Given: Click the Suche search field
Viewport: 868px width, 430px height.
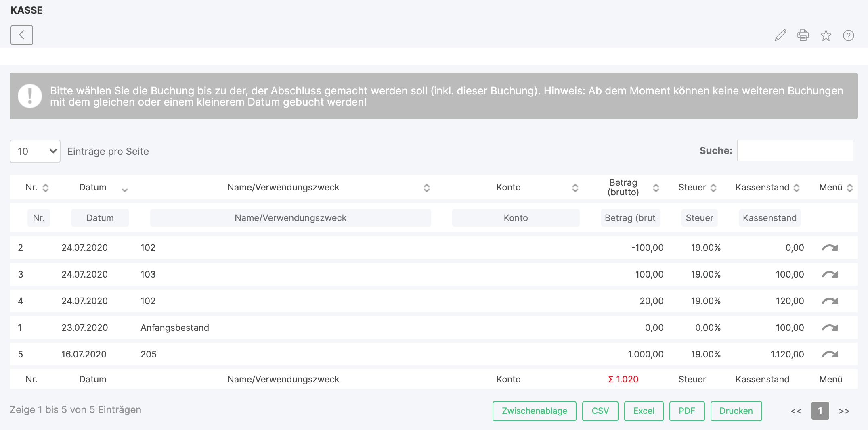Looking at the screenshot, I should pyautogui.click(x=795, y=151).
